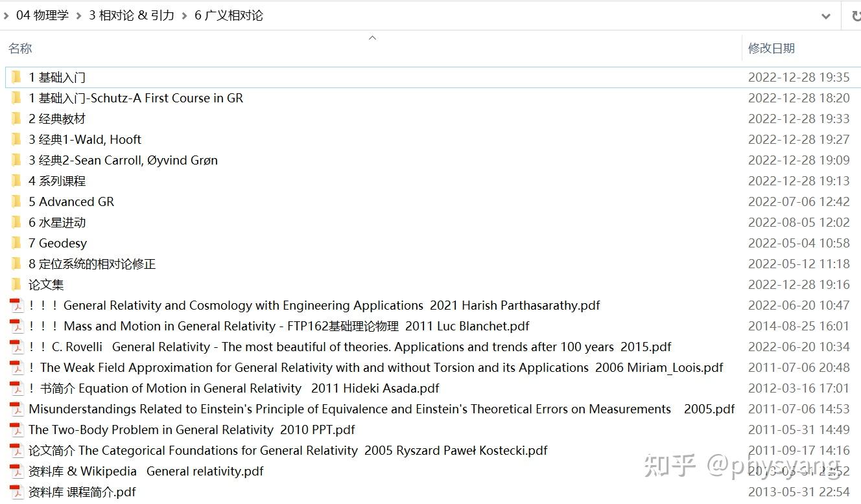Click folder icon next to 论文集
Viewport: 861px width, 504px height.
[16, 284]
